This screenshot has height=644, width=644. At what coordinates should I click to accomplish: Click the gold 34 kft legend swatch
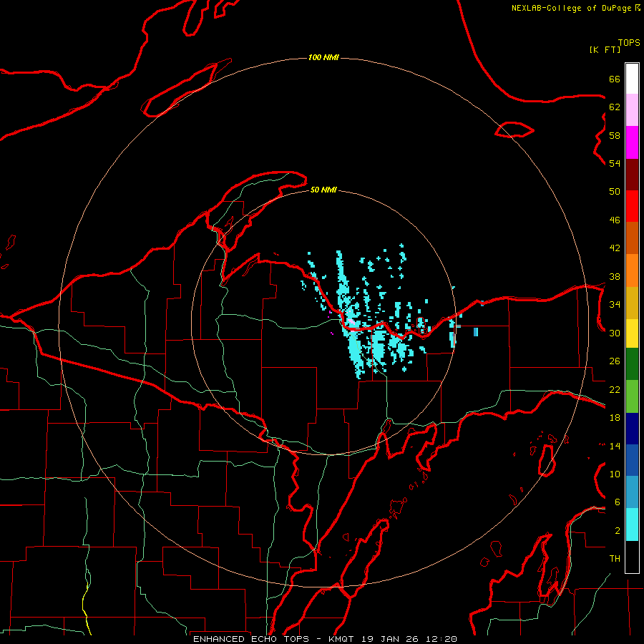coord(632,303)
